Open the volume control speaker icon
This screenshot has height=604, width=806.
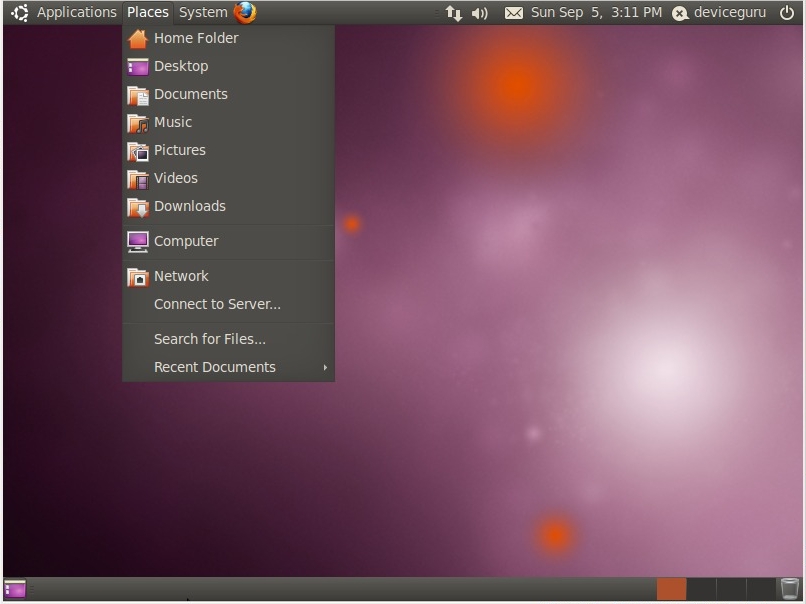click(480, 13)
